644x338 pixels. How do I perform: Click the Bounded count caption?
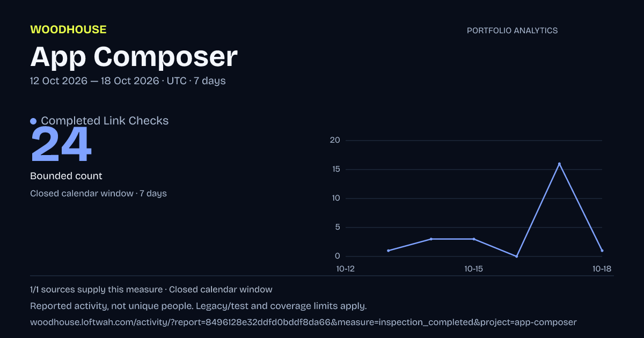click(66, 176)
